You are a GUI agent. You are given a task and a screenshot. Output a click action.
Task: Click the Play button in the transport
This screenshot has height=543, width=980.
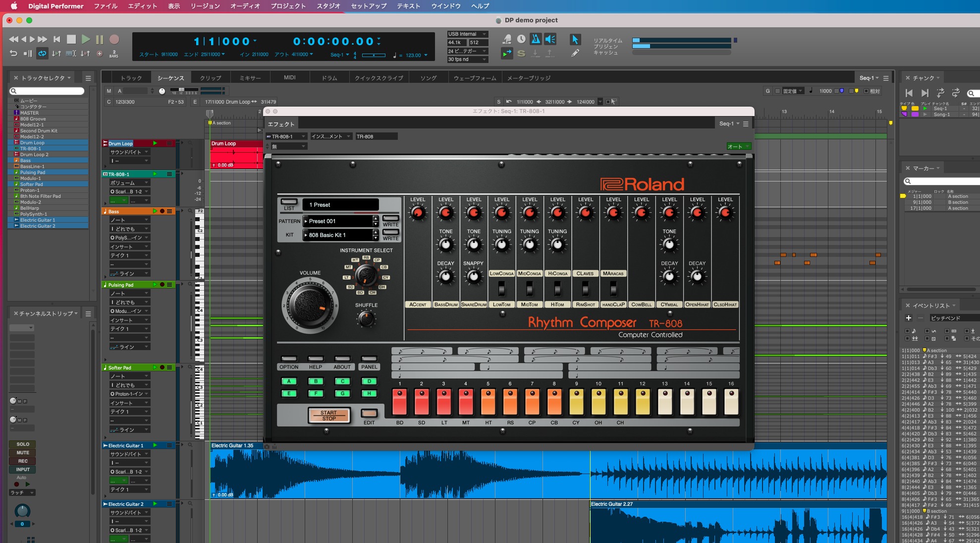pyautogui.click(x=86, y=39)
